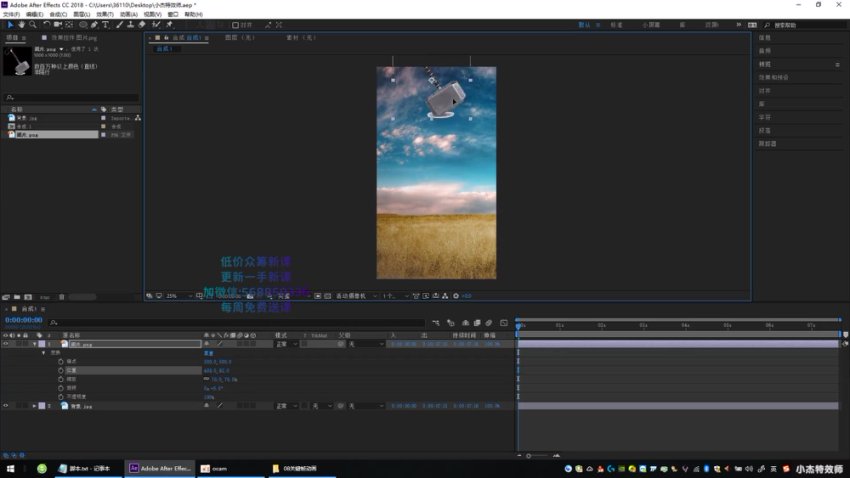The image size is (850, 478).
Task: Select the Pen tool
Action: (x=96, y=25)
